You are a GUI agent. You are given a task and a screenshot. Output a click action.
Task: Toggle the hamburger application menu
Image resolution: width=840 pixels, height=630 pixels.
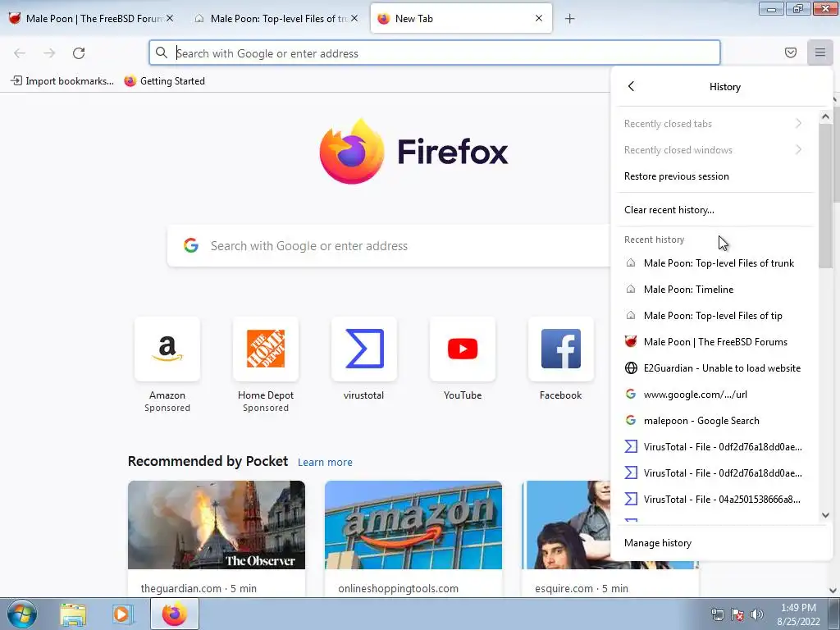[819, 52]
